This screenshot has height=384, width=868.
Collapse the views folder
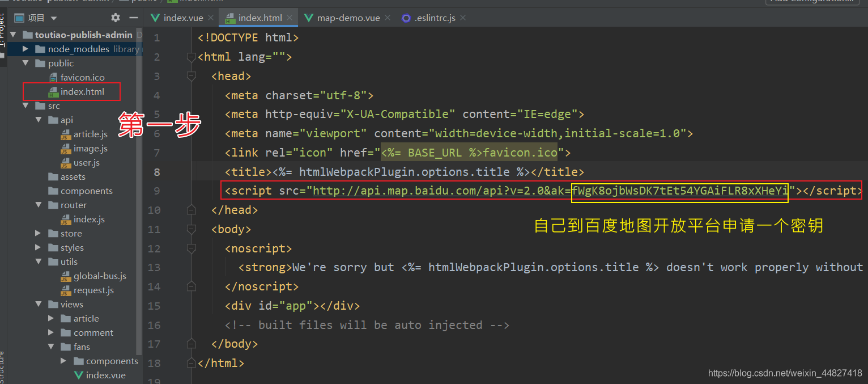pyautogui.click(x=38, y=304)
